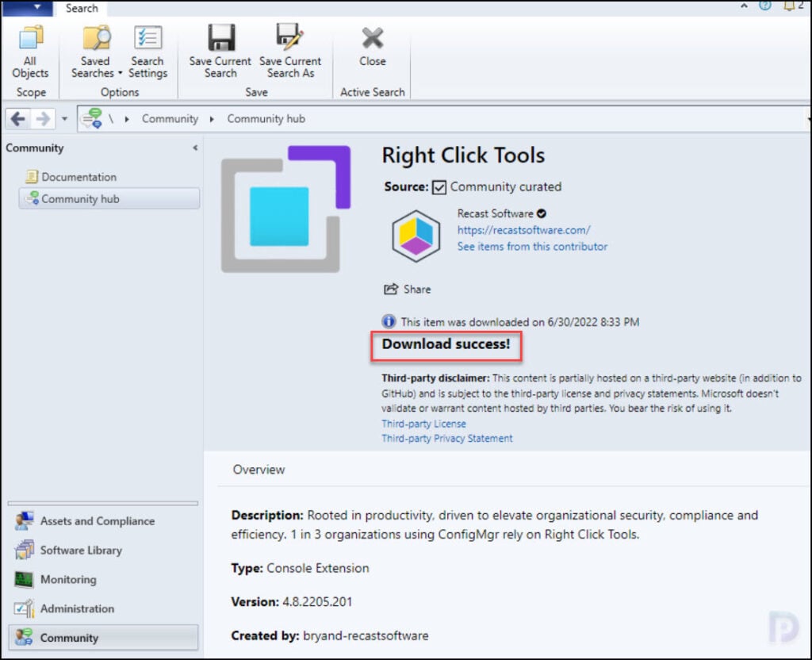Click the version text 4.8.2205.201

pos(317,602)
